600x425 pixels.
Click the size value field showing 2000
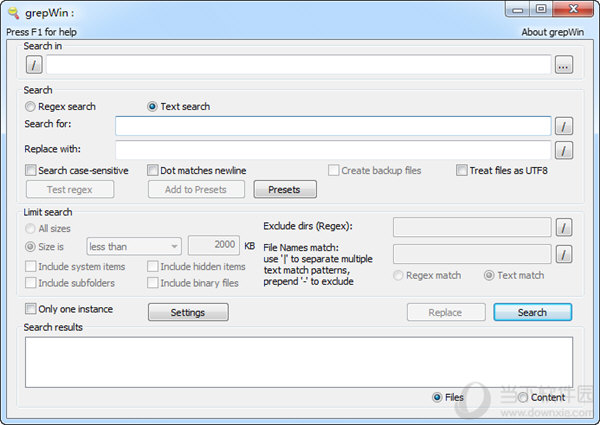[214, 245]
